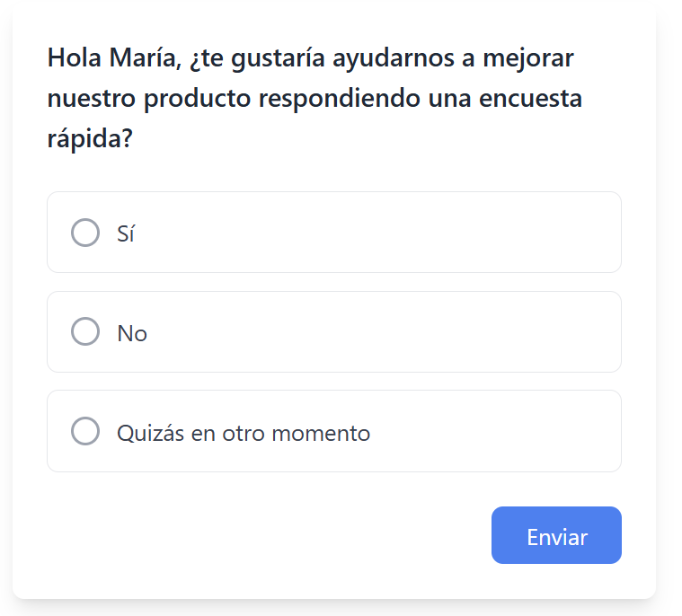Click the "Quizás en otro momento" label text
The height and width of the screenshot is (616, 682).
pos(244,433)
